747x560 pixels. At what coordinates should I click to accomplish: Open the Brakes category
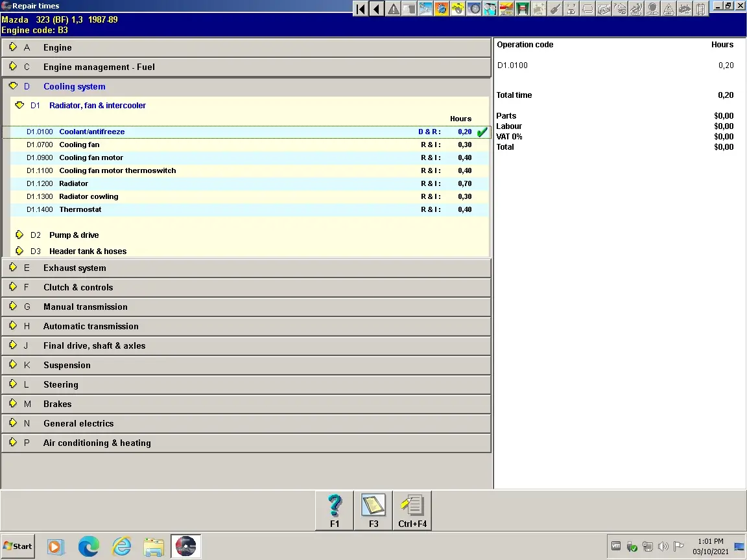57,404
